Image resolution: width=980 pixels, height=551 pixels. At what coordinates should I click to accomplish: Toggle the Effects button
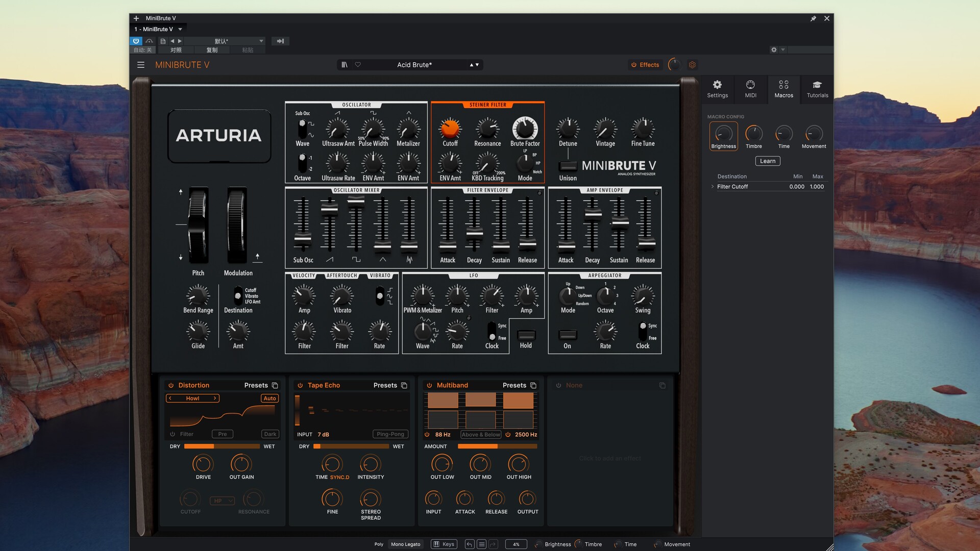point(645,65)
